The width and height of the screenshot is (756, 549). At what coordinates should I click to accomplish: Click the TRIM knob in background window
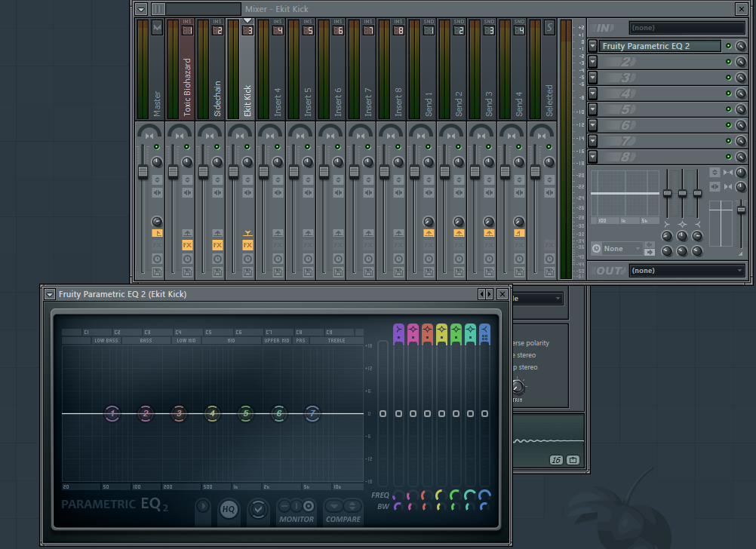click(518, 386)
